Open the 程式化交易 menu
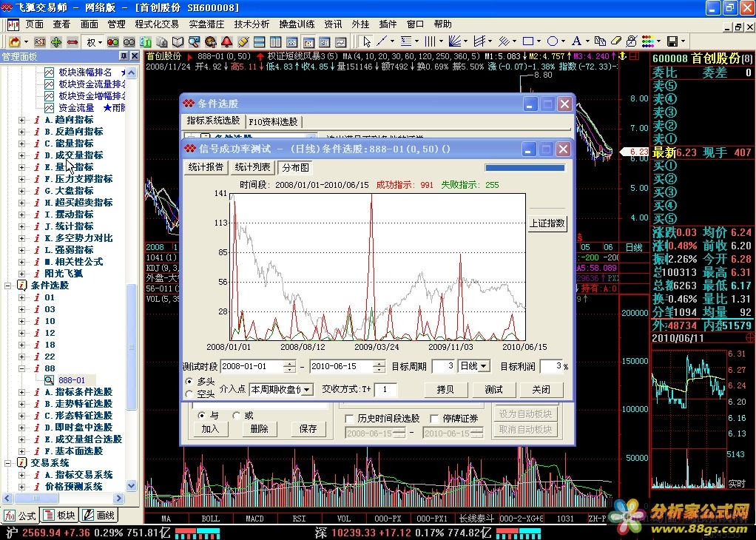The image size is (756, 540). [157, 24]
